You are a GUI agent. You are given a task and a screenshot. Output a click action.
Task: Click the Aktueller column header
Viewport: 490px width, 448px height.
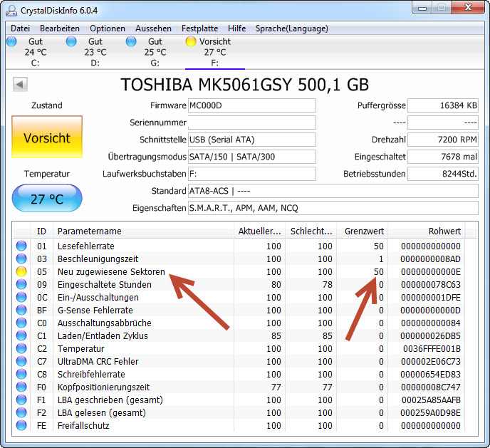coord(259,231)
